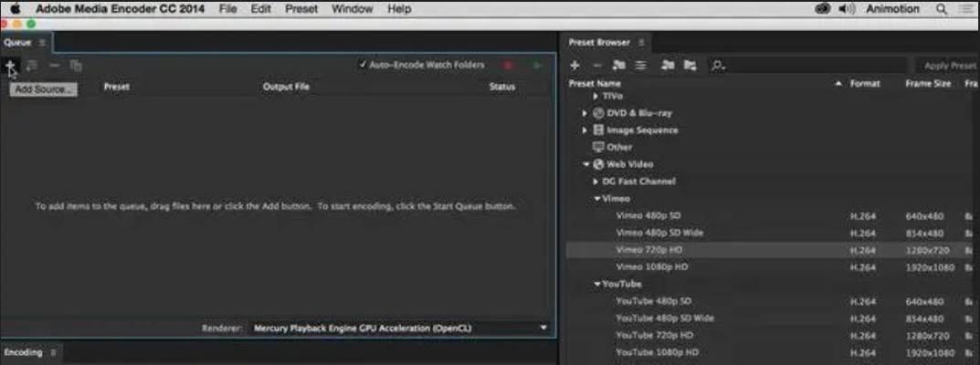Open the Help menu
The height and width of the screenshot is (365, 980).
399,9
